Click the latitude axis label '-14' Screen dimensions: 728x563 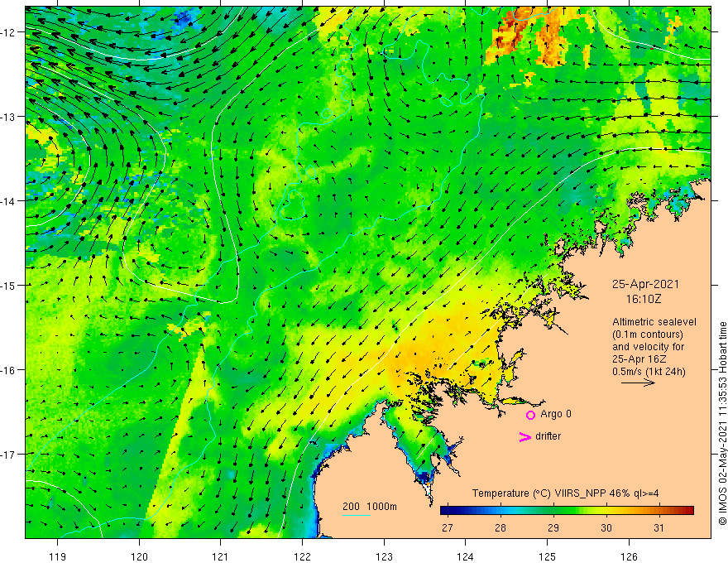click(x=8, y=201)
